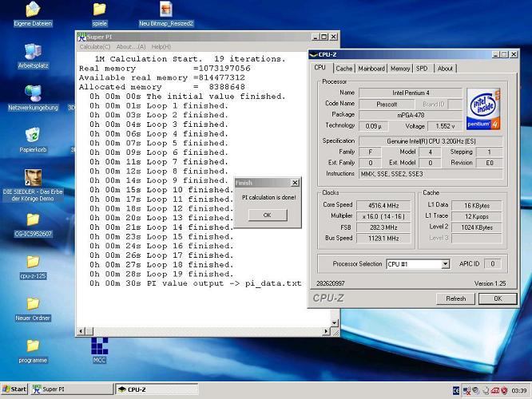Click the Super PI title bar icon

point(81,37)
